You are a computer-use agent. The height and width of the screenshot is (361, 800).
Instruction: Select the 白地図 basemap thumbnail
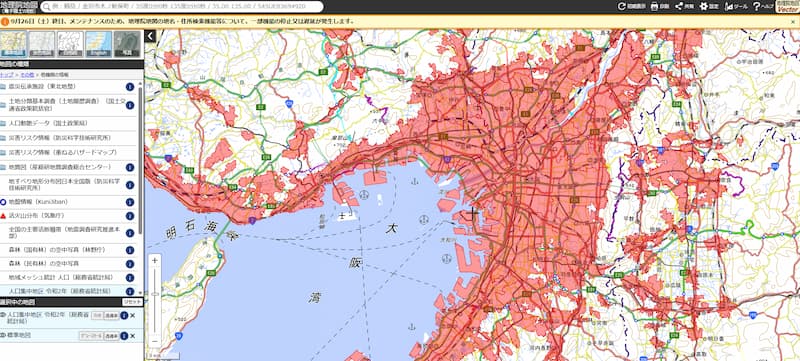70,44
